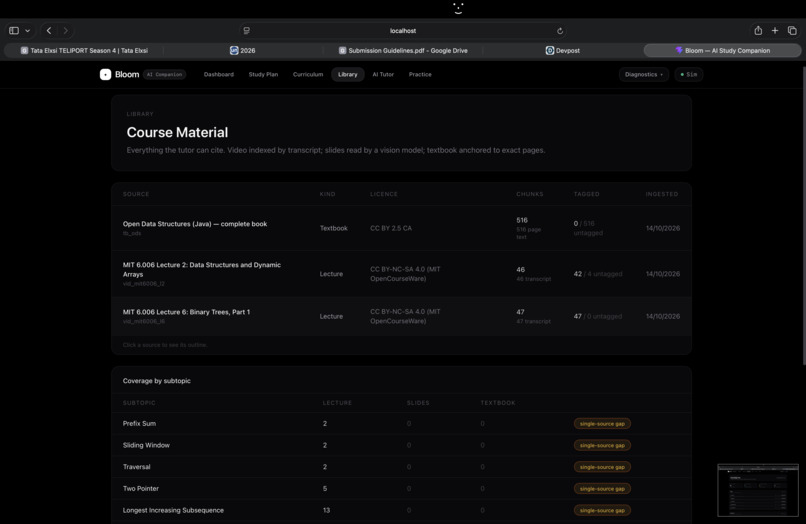806x524 pixels.
Task: Open MIT 6.006 Lecture 2 source row
Action: (x=401, y=274)
